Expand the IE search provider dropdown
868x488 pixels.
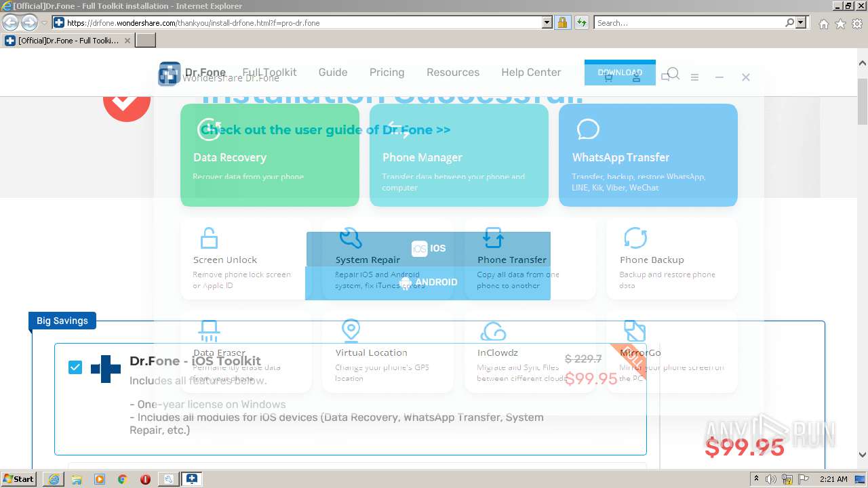802,22
